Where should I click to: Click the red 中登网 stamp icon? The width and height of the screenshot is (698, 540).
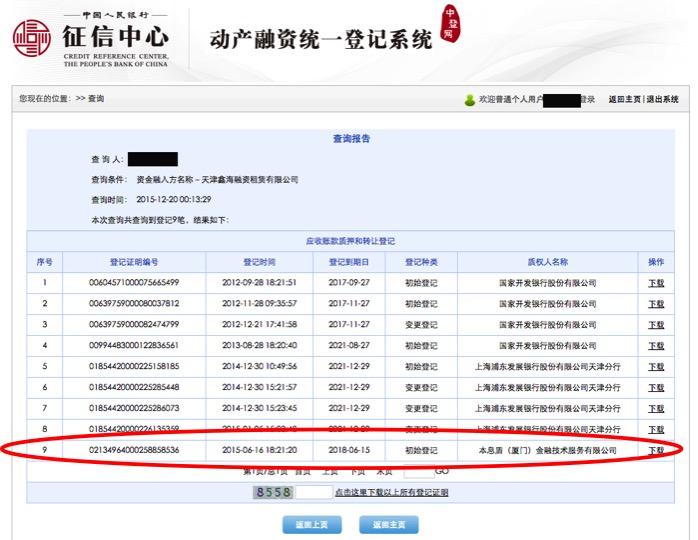pyautogui.click(x=450, y=23)
